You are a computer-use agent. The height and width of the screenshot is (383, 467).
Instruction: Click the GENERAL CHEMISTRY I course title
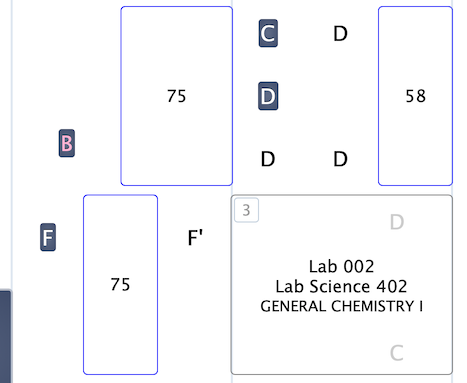[x=342, y=306]
